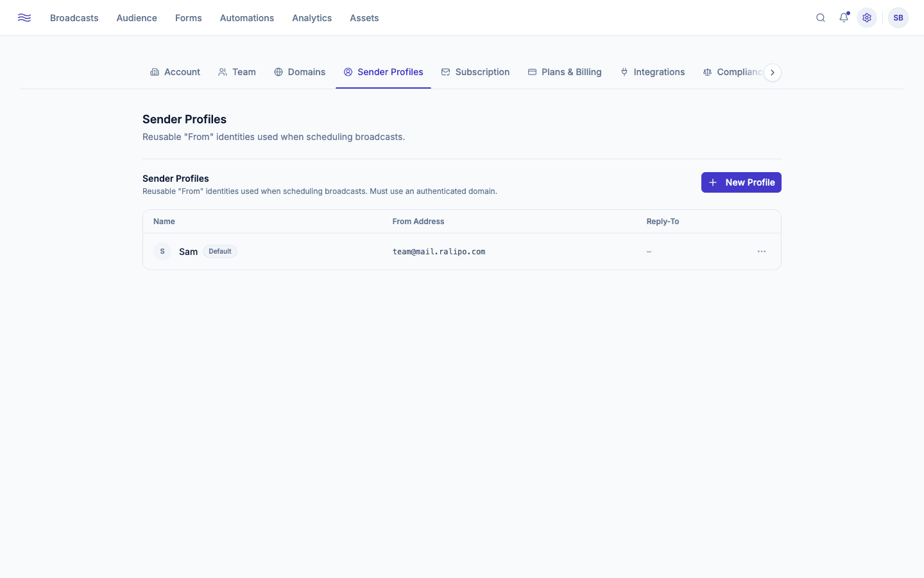This screenshot has height=578, width=924.
Task: Open the search icon
Action: click(821, 18)
